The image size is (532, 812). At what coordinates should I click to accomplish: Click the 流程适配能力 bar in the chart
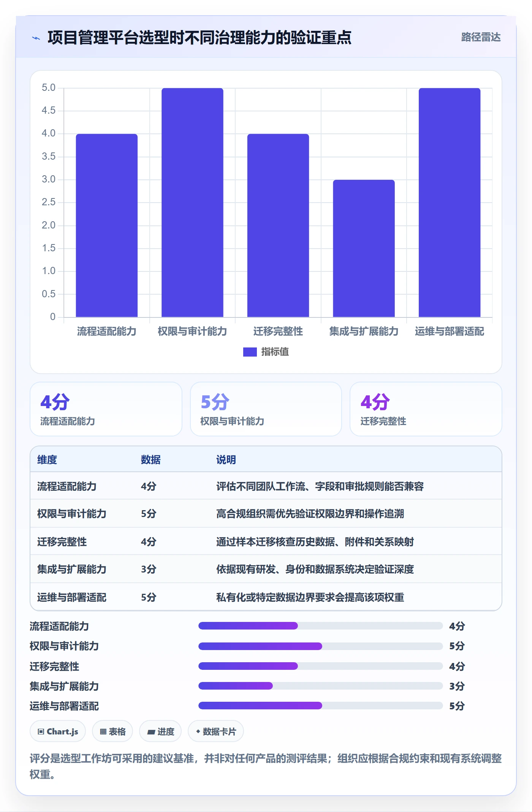[107, 225]
